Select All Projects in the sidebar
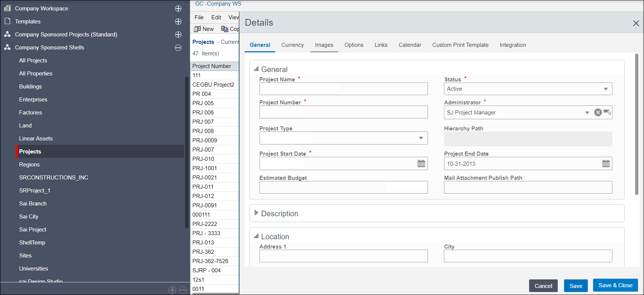The width and height of the screenshot is (644, 295). pyautogui.click(x=33, y=61)
